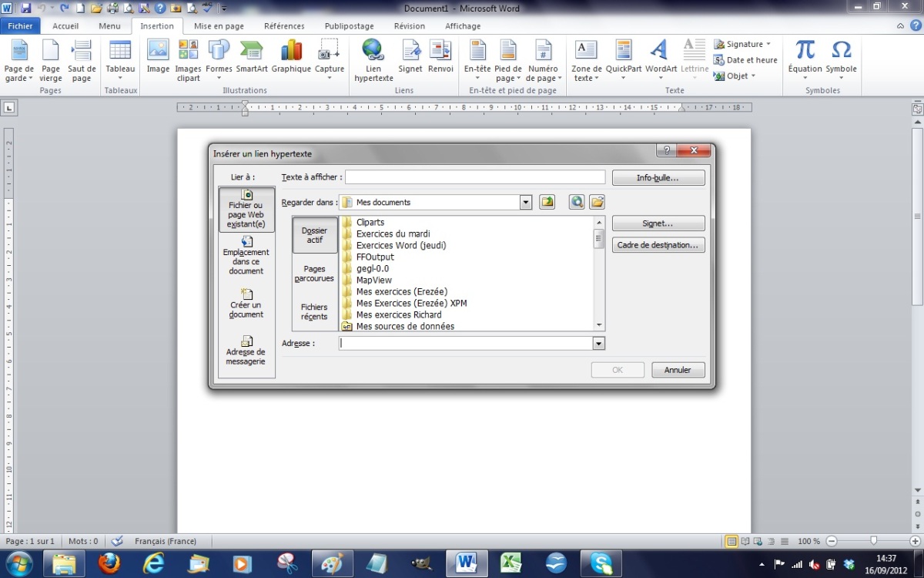
Task: Select the Dossier actif view
Action: click(x=315, y=235)
